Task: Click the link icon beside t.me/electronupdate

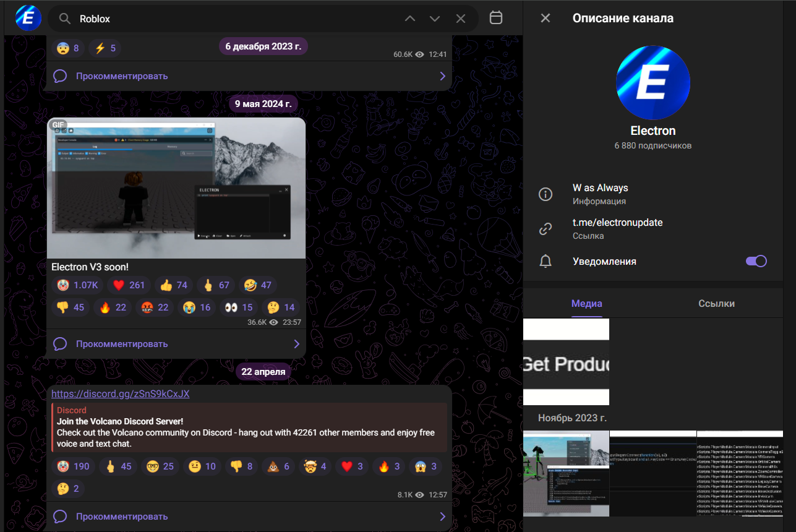Action: coord(546,229)
